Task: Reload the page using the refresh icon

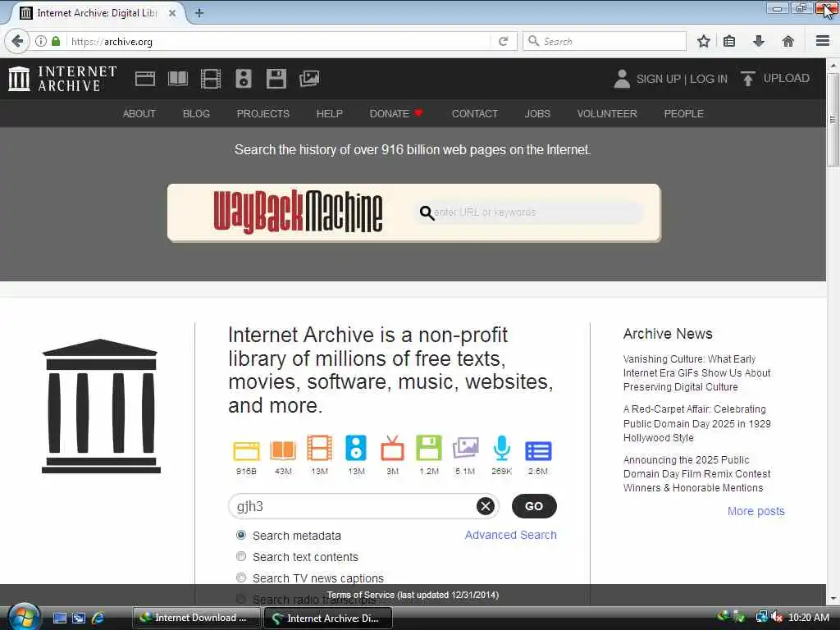Action: click(503, 41)
